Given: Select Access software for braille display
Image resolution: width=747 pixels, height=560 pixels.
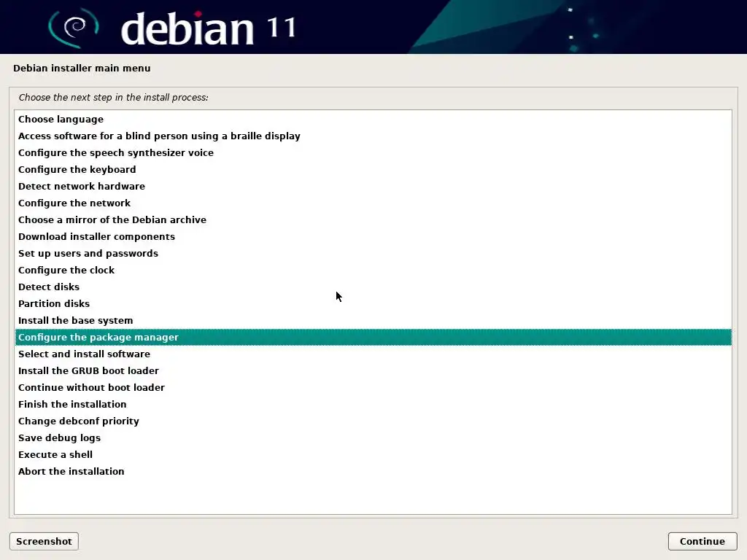Looking at the screenshot, I should click(373, 136).
